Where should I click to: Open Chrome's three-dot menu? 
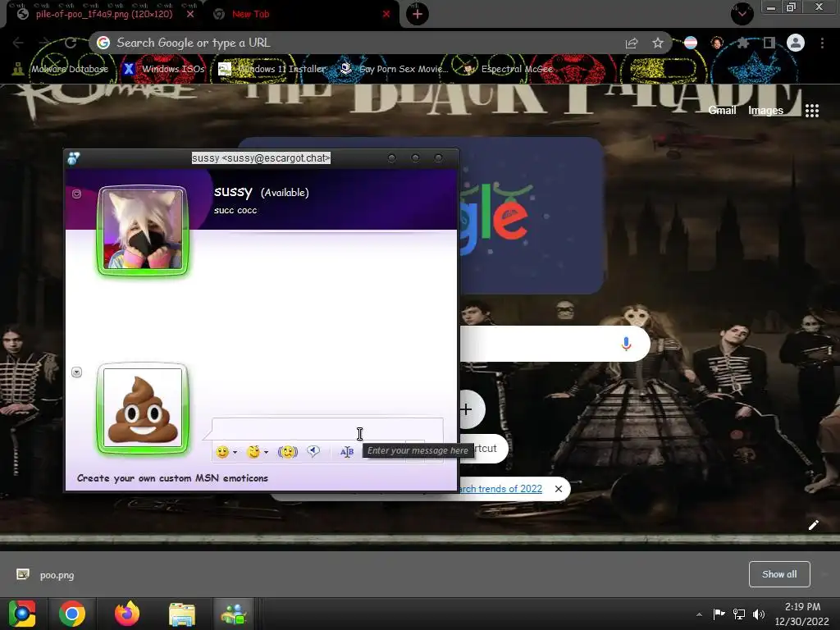pos(822,43)
